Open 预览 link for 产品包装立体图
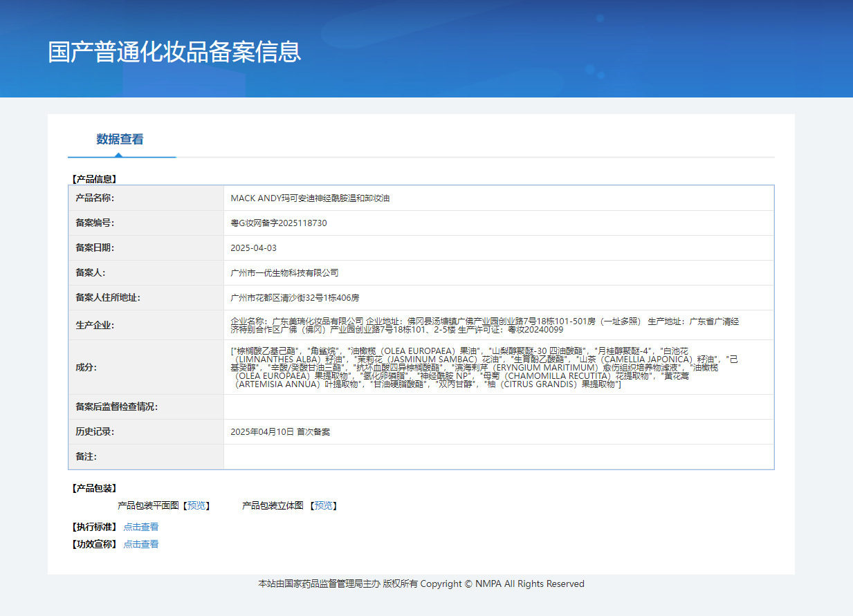This screenshot has width=853, height=616. click(323, 506)
